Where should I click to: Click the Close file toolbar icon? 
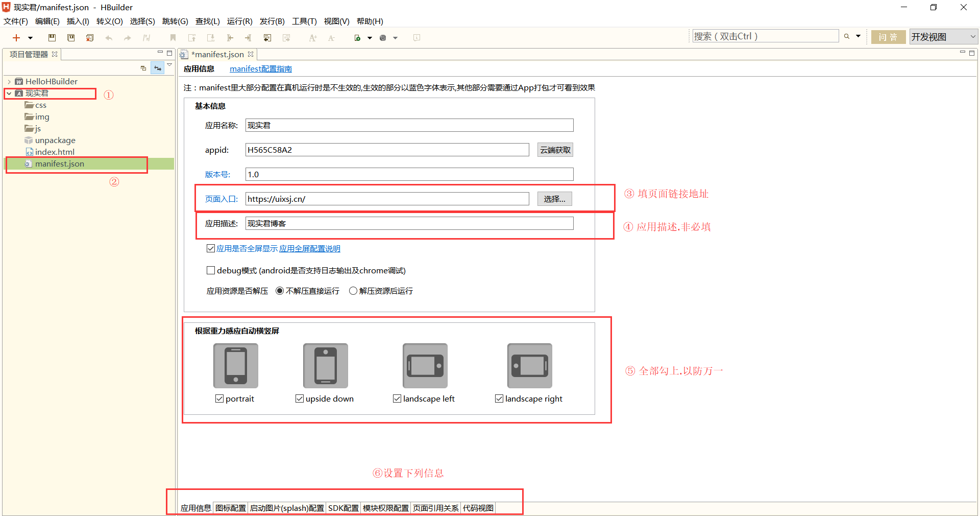(x=90, y=38)
